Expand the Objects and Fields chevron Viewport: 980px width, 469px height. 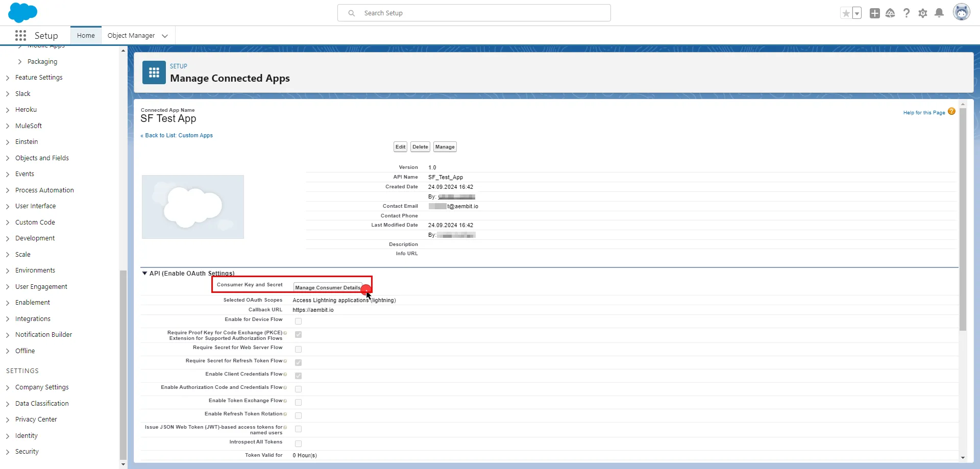(8, 158)
